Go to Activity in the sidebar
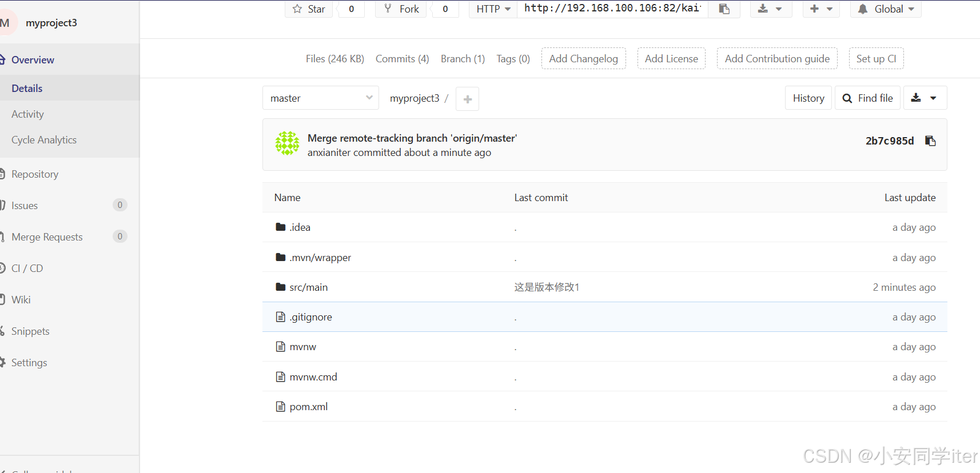980x473 pixels. point(27,114)
